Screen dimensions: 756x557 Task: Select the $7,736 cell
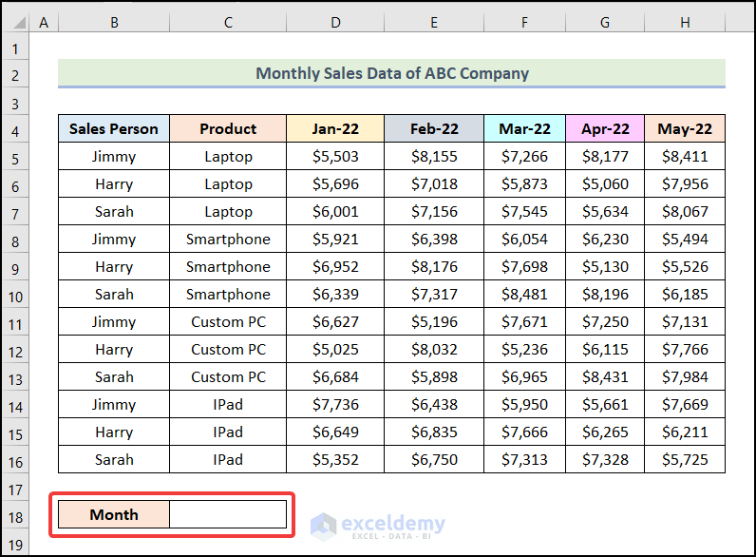tap(335, 404)
